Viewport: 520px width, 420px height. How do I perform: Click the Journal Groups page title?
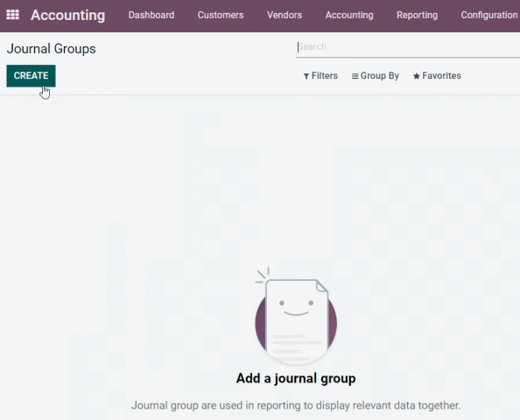(x=52, y=49)
